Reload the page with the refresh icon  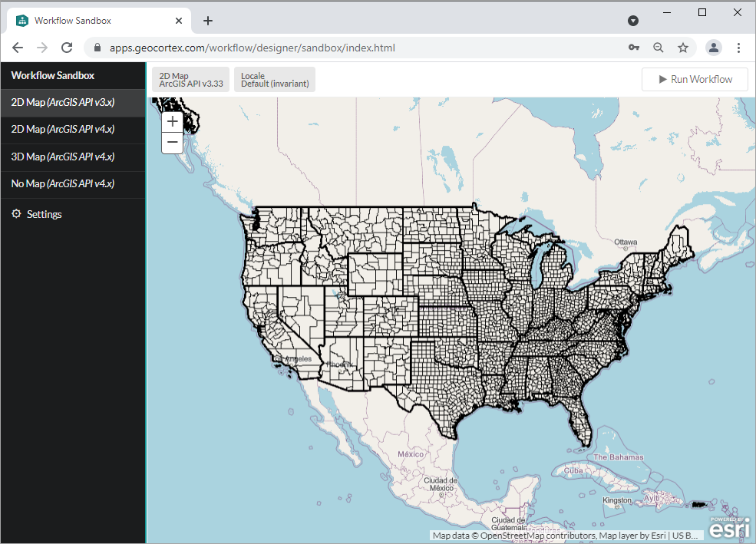[67, 48]
